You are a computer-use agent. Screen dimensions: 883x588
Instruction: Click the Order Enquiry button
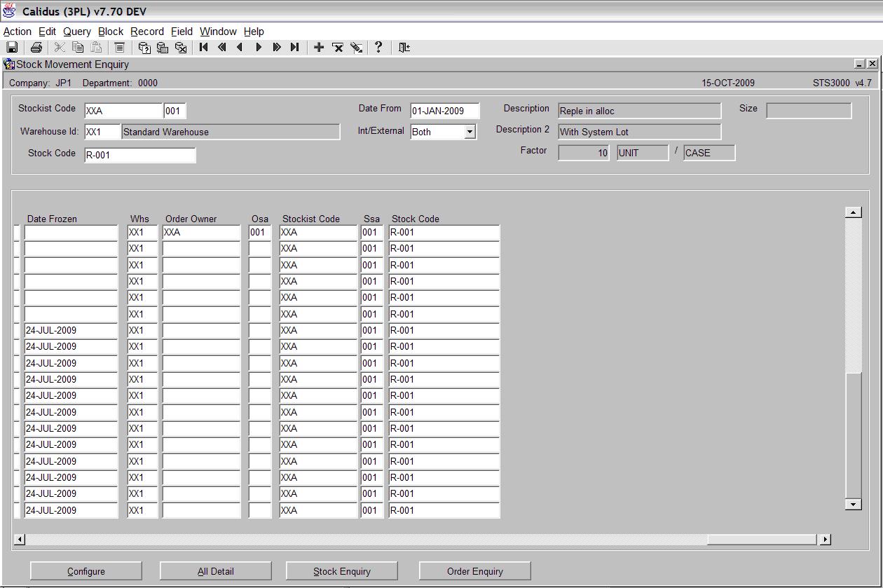475,571
